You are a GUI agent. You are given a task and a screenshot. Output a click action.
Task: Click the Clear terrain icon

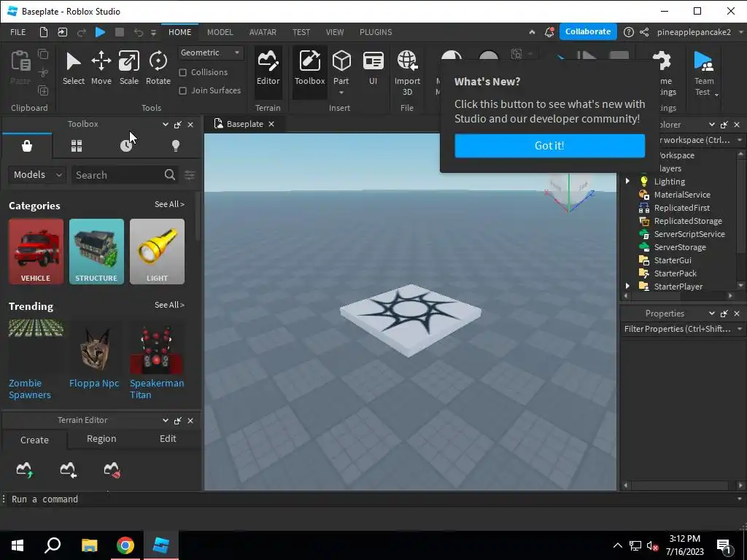112,470
